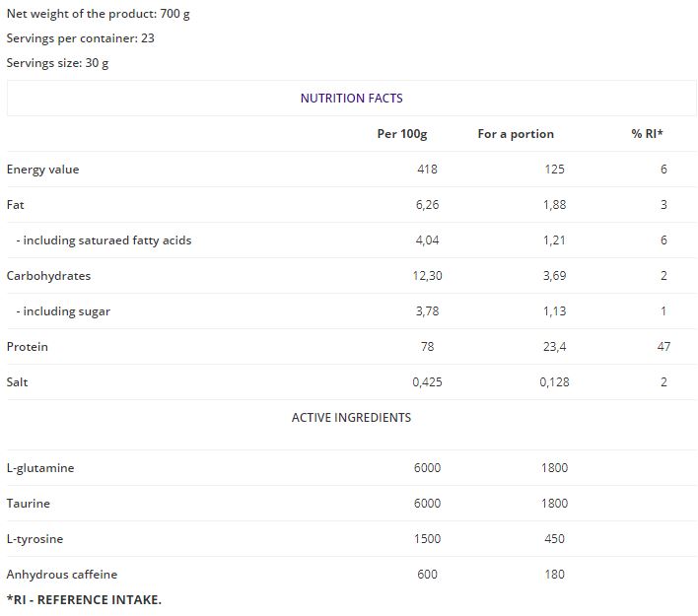Click the Servings per container line
The image size is (698, 616).
tap(80, 38)
